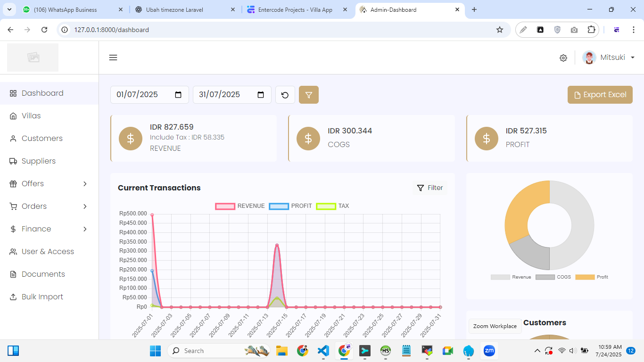The image size is (644, 362).
Task: Click the taskbar Search box
Action: tap(218, 351)
